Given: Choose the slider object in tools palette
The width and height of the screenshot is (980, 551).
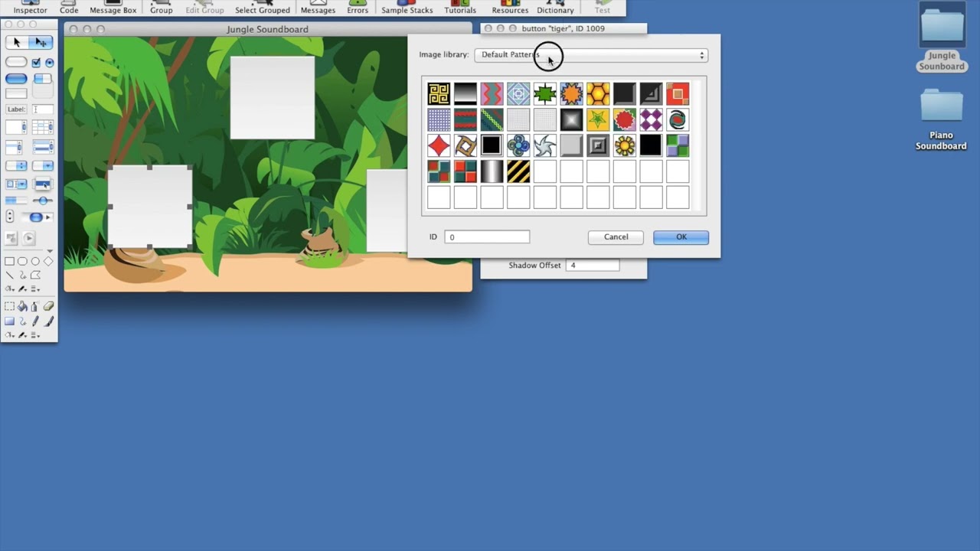Looking at the screenshot, I should pos(43,201).
